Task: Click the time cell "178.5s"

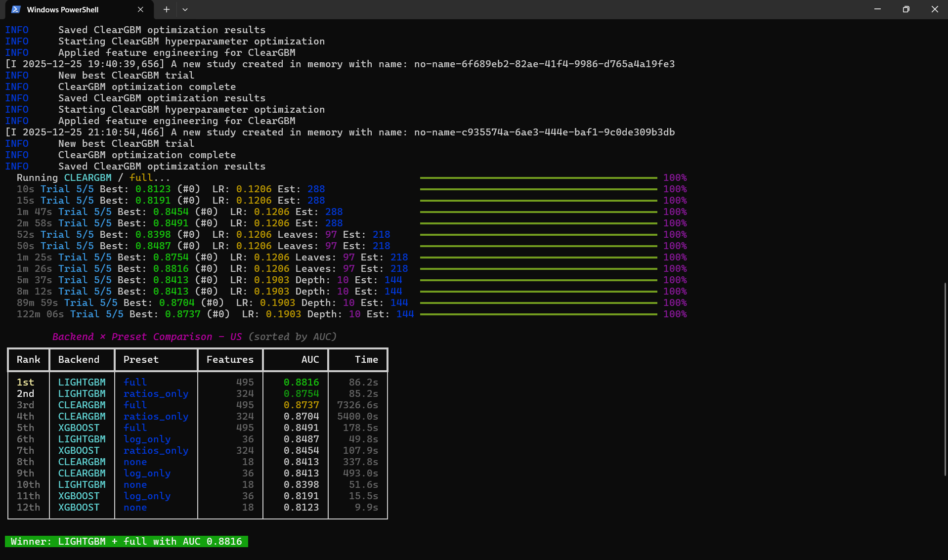Action: 360,428
